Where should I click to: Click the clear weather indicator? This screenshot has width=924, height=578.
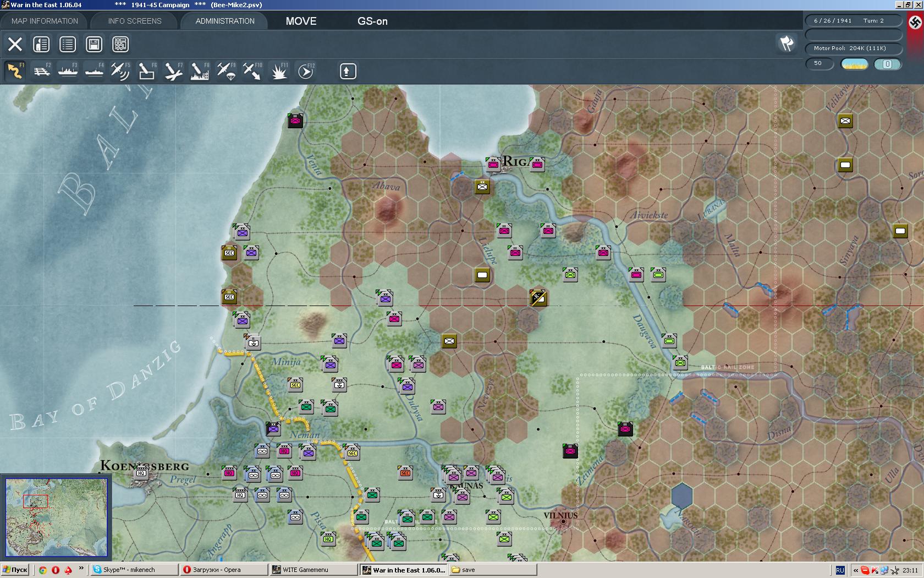pos(854,64)
